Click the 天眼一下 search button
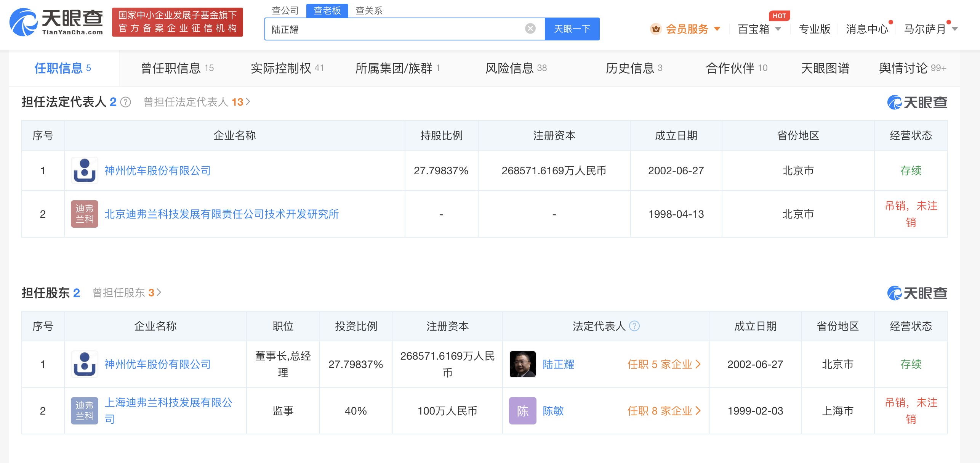 click(x=572, y=29)
